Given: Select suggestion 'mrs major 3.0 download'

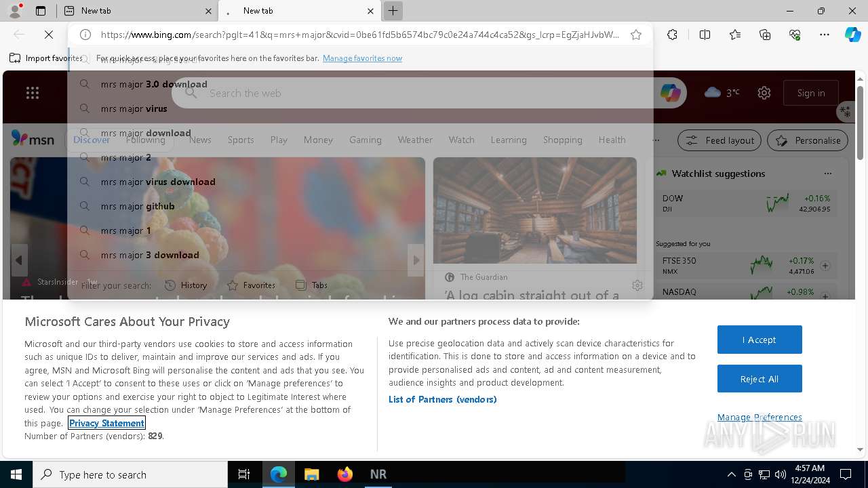Looking at the screenshot, I should tap(360, 84).
